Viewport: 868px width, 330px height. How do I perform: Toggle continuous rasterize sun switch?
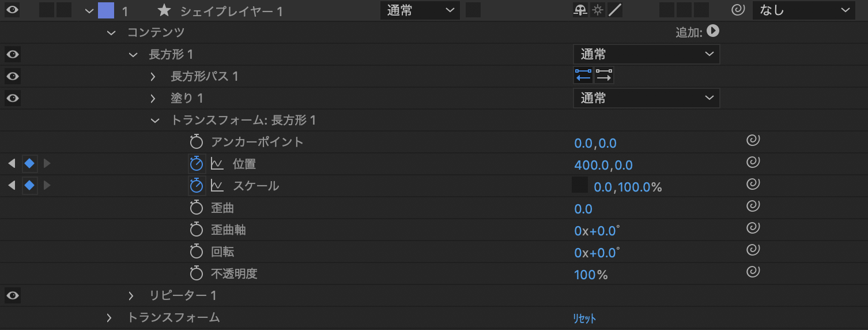pyautogui.click(x=598, y=10)
